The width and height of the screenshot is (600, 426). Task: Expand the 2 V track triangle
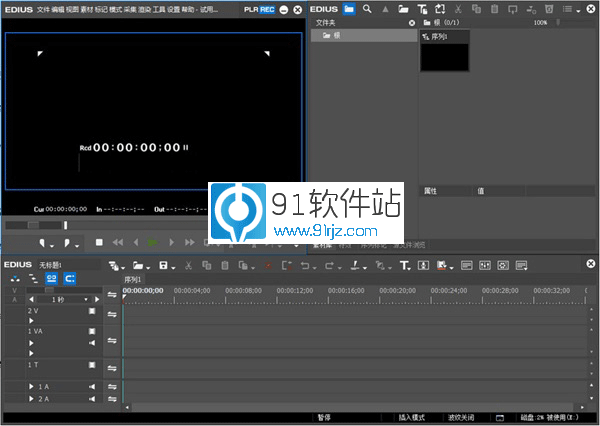coord(30,321)
